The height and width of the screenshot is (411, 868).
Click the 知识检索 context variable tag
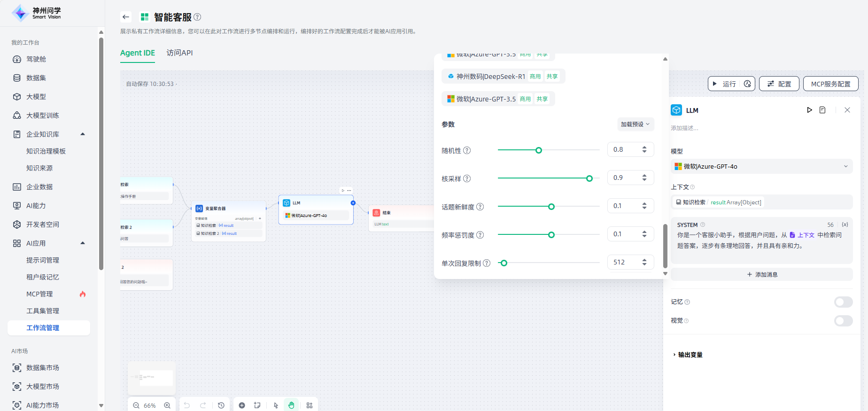(719, 202)
